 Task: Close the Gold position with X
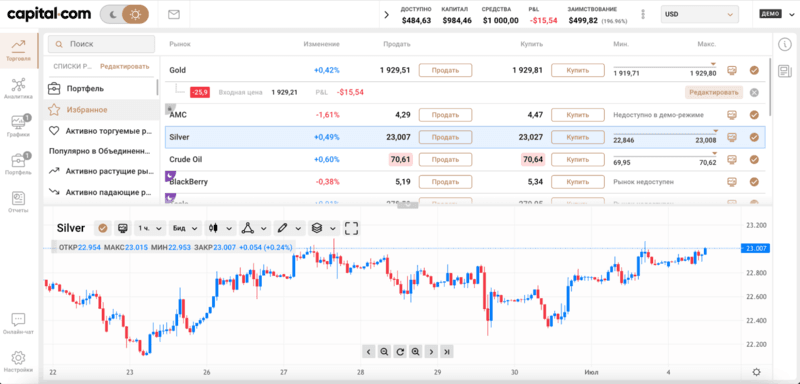pos(754,92)
